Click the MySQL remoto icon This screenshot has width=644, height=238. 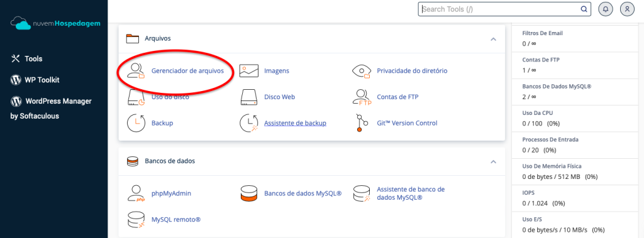coord(136,220)
